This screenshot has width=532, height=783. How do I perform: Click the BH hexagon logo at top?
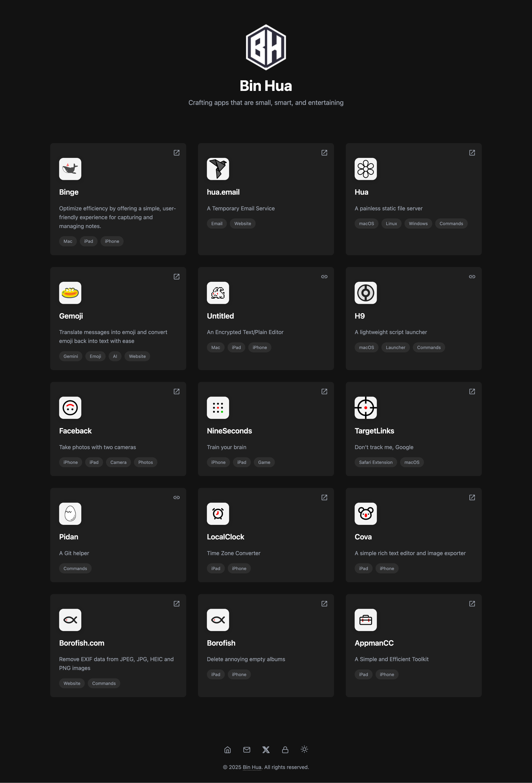pyautogui.click(x=266, y=47)
